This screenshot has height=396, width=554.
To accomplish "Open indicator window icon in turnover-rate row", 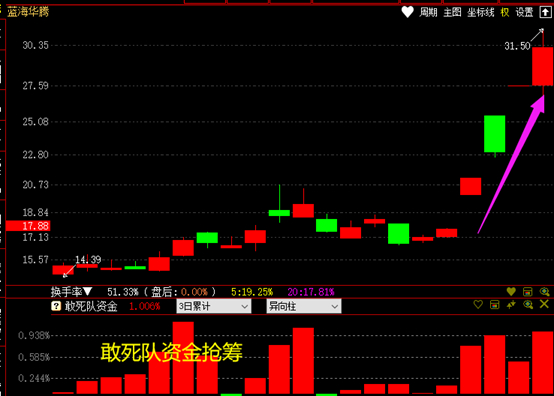I will (x=528, y=291).
